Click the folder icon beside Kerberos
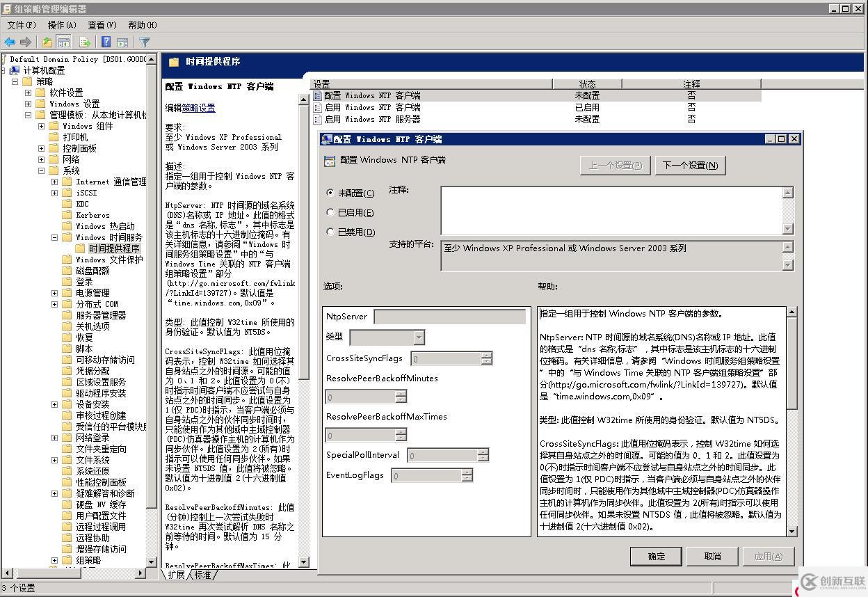 pyautogui.click(x=67, y=215)
